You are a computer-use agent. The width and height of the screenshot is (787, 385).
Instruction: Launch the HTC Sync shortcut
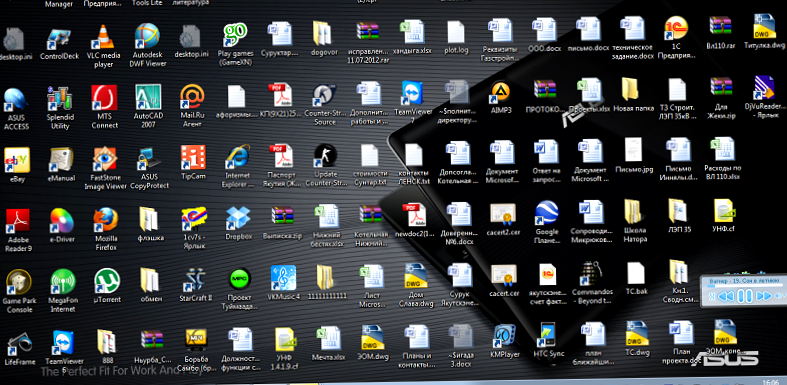[548, 340]
